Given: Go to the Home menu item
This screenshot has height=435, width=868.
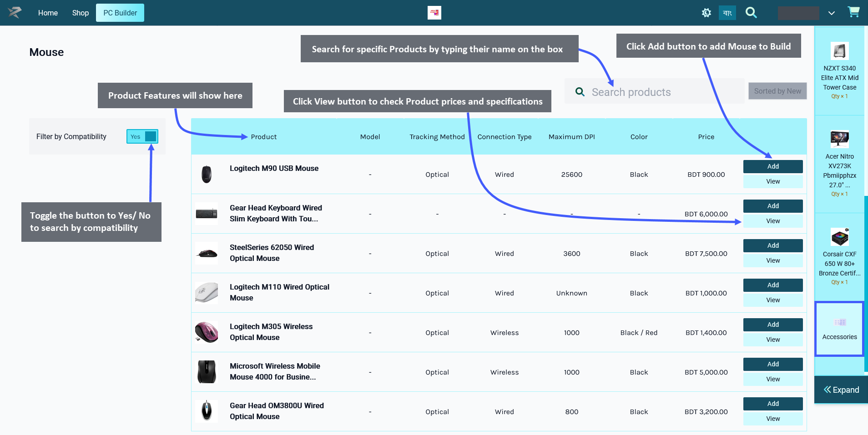Looking at the screenshot, I should click(x=48, y=13).
